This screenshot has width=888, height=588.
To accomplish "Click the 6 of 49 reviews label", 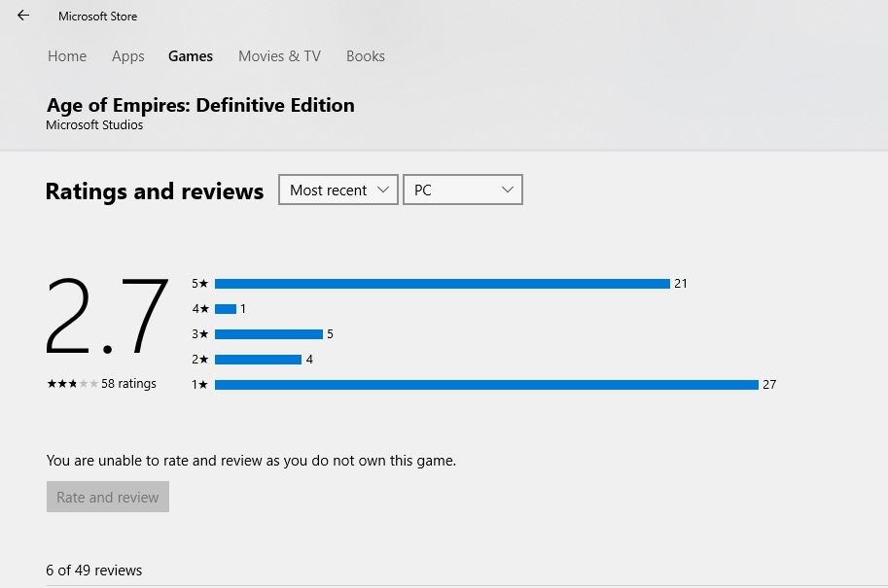I will click(x=94, y=570).
